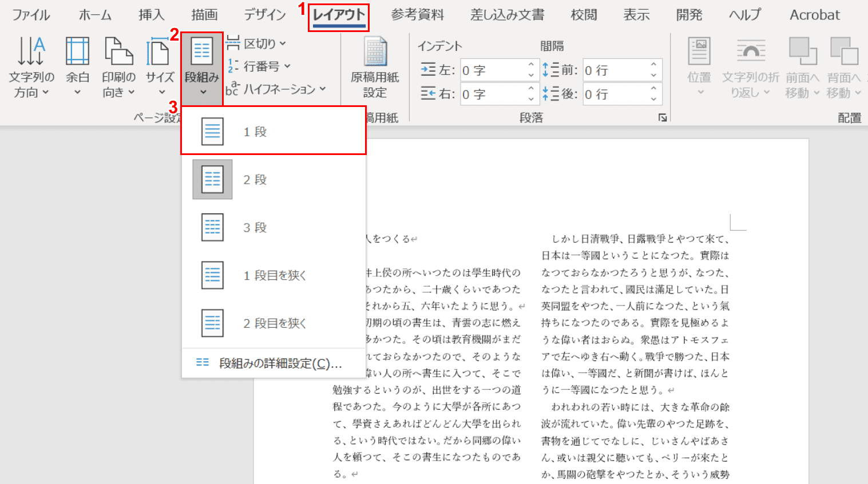Open the 余白 margins menu

coord(77,68)
